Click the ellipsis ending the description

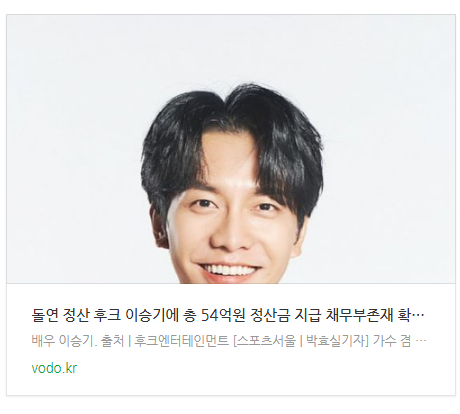pos(422,341)
